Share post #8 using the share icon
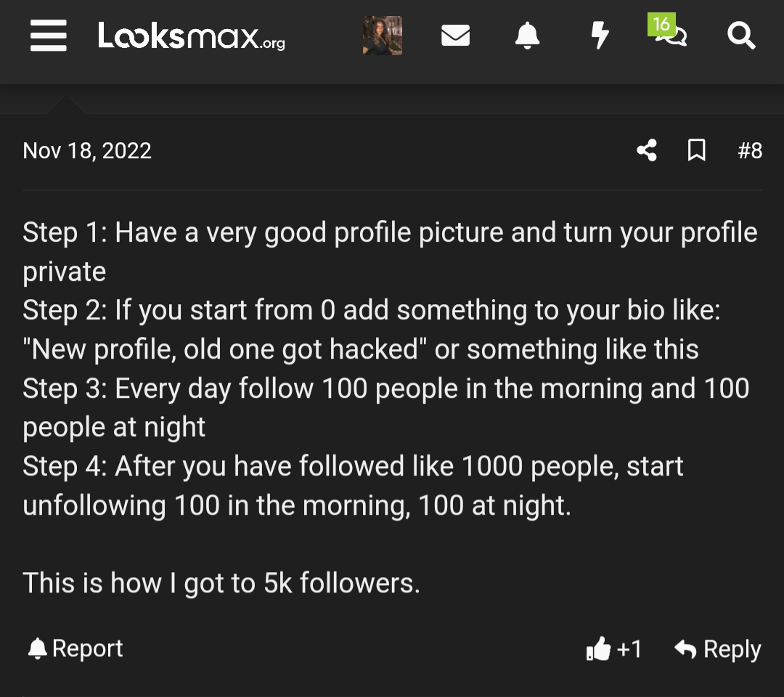Viewport: 784px width, 697px height. (646, 150)
